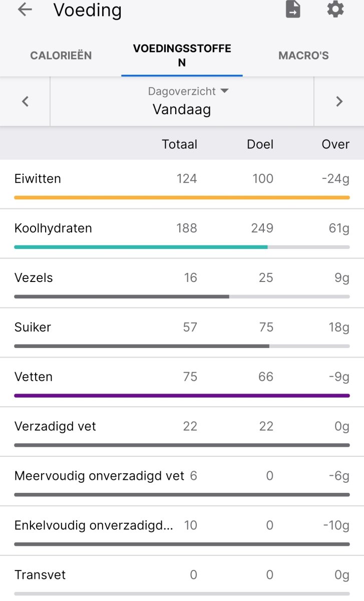Click the orange Eiwitten progress bar

click(x=182, y=198)
